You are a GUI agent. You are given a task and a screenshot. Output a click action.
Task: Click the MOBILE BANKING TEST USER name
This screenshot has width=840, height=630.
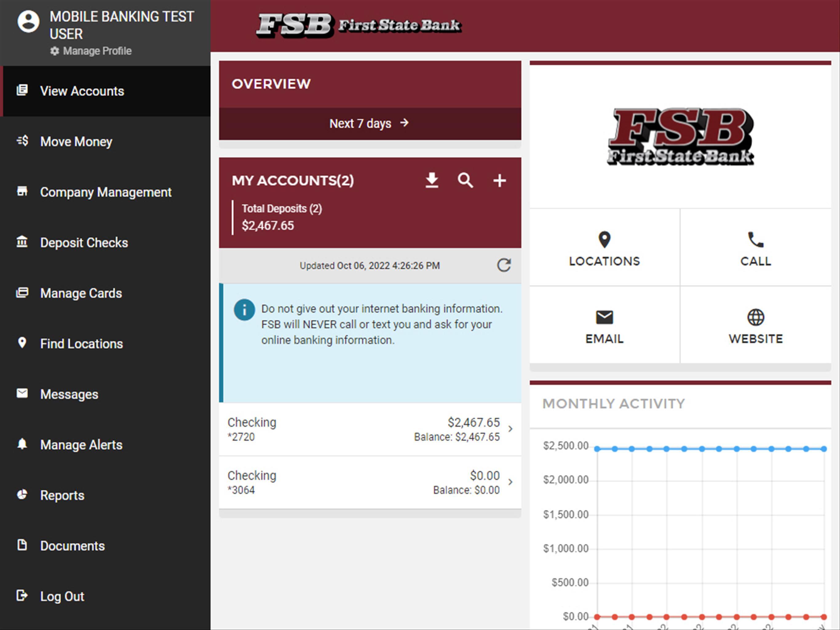pyautogui.click(x=121, y=25)
